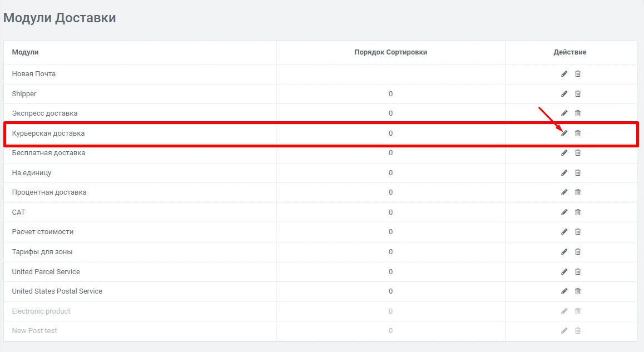Image resolution: width=644 pixels, height=352 pixels.
Task: Open edit for Курьерская доставка
Action: [564, 133]
